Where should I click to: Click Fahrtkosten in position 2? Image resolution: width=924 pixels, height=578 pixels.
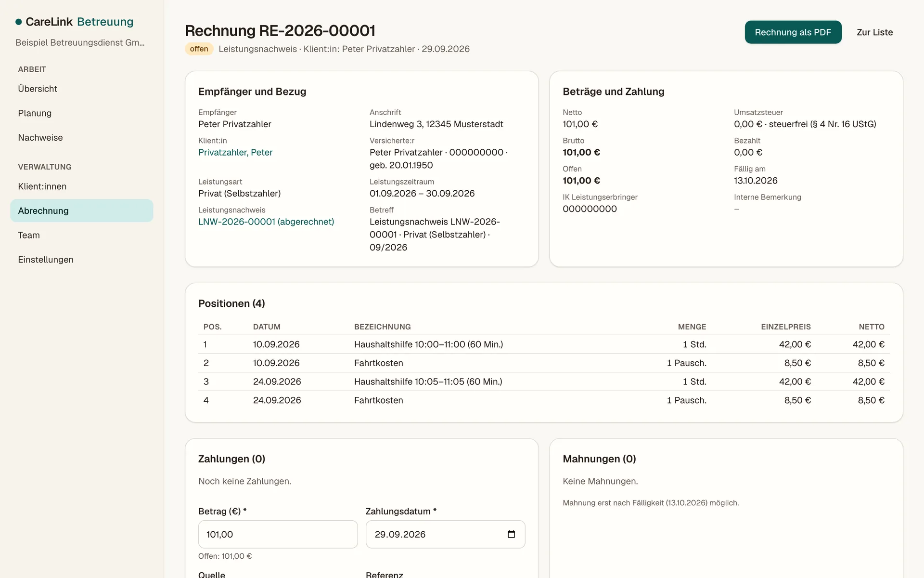tap(379, 363)
